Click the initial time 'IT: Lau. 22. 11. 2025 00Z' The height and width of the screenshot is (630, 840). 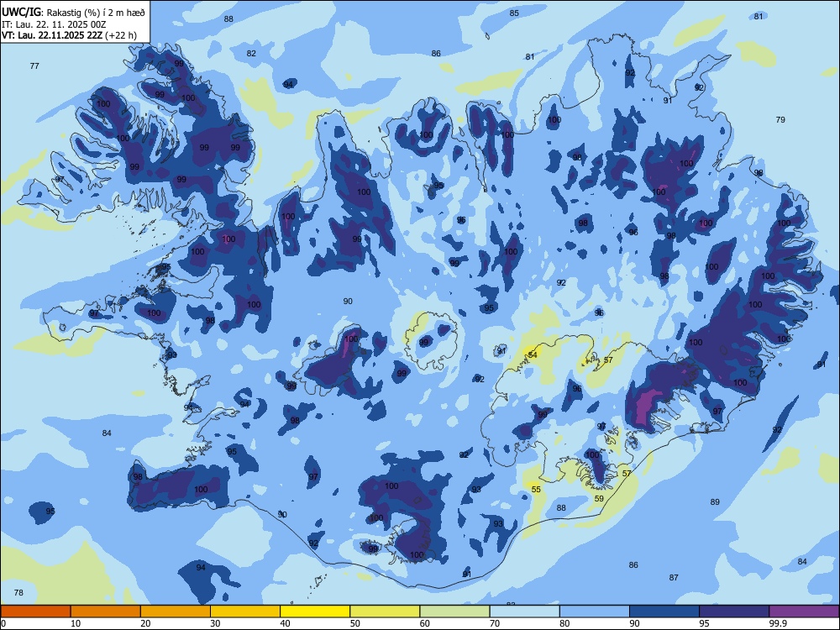(53, 24)
